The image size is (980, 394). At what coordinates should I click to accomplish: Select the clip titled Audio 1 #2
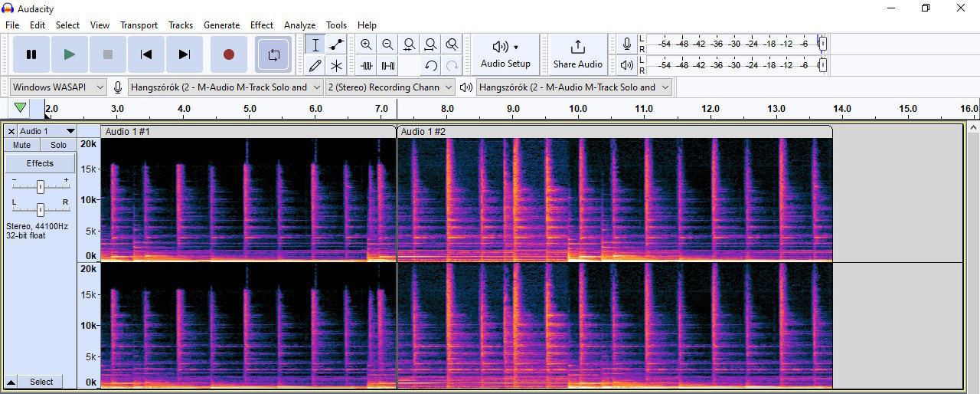click(x=615, y=132)
